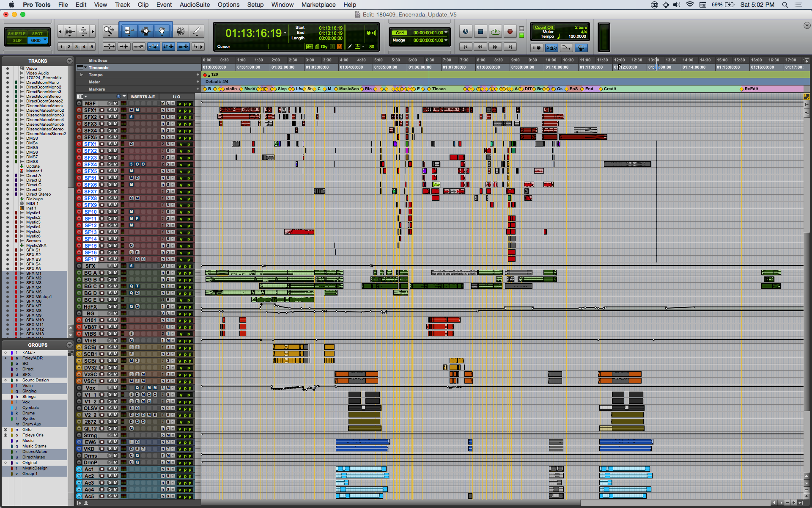Open the Track menu
The height and width of the screenshot is (508, 812).
122,5
